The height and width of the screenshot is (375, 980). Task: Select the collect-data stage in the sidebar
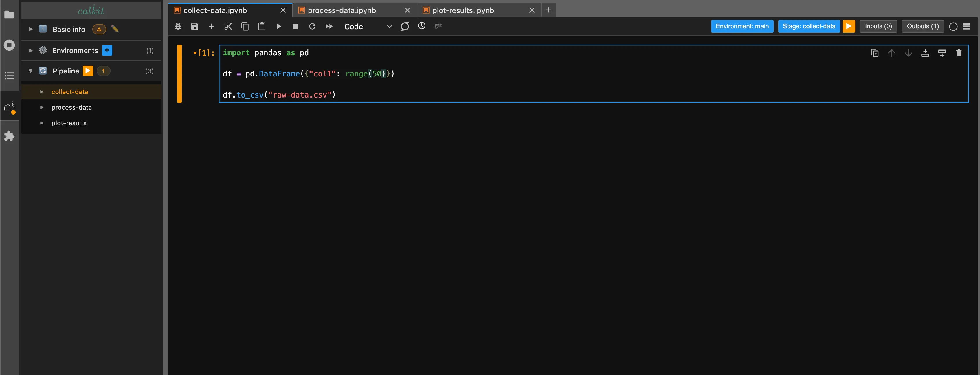(70, 92)
